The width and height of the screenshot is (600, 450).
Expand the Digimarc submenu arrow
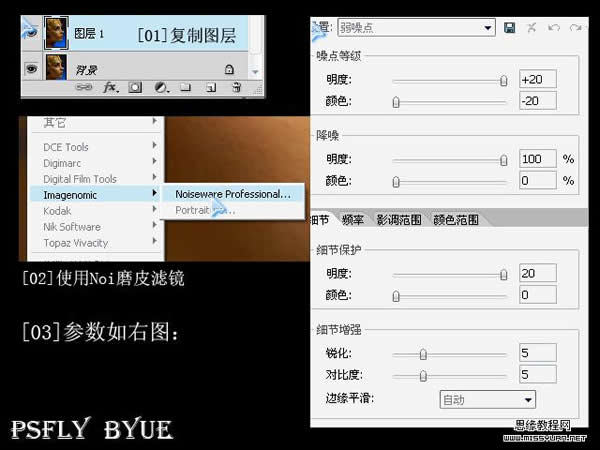pos(155,161)
